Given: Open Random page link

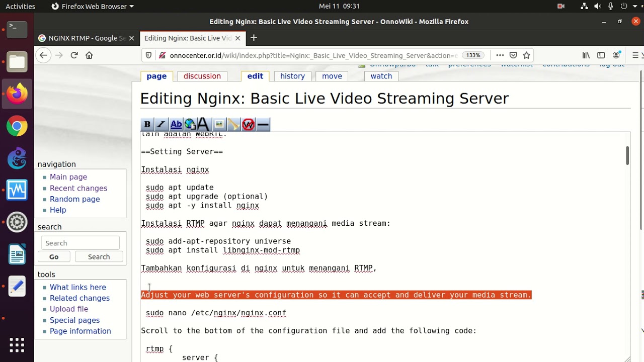Looking at the screenshot, I should coord(74,199).
